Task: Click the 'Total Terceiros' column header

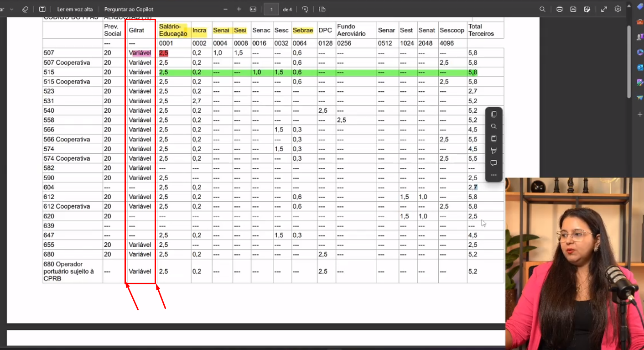Action: 481,30
